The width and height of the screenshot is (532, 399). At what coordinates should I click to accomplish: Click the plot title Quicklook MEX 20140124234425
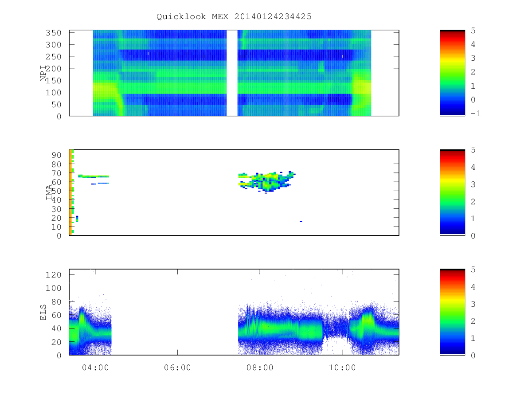(234, 17)
